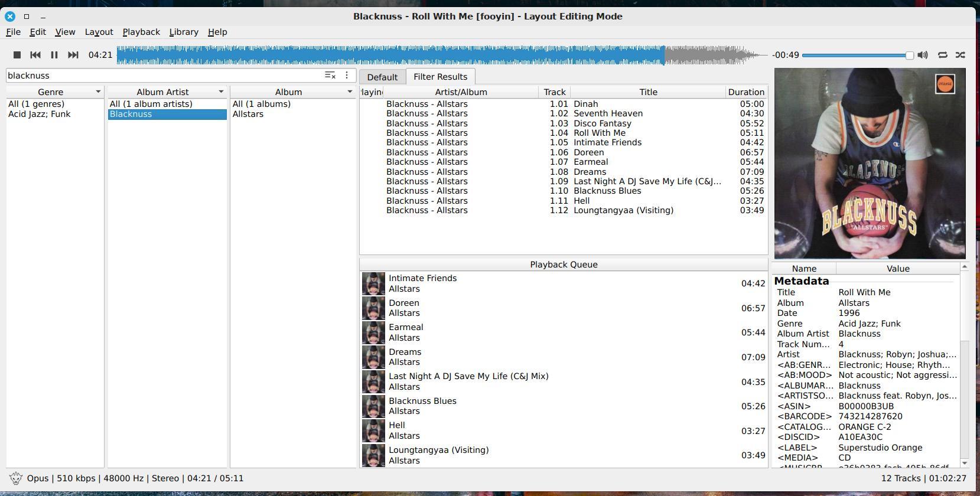Viewport: 980px width, 496px height.
Task: Open the Help menu
Action: pyautogui.click(x=217, y=32)
